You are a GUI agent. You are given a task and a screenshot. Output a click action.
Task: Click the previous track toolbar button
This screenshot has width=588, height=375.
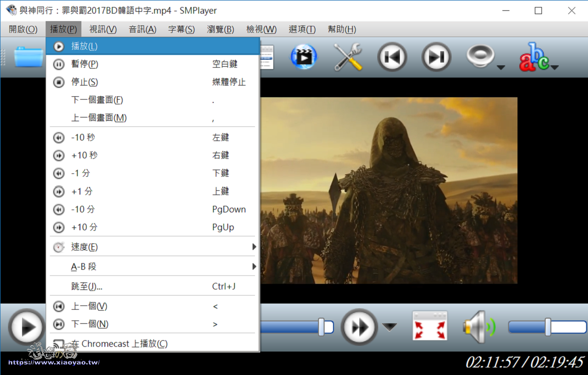(x=392, y=57)
